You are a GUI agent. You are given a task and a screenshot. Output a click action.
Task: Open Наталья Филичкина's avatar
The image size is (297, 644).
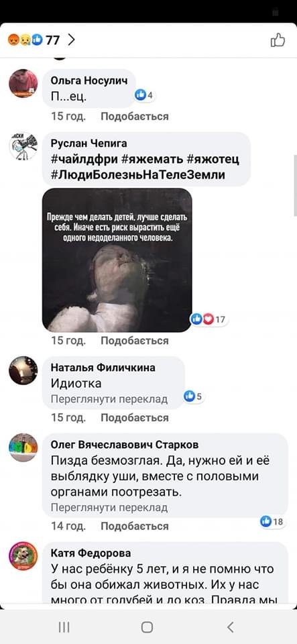point(23,370)
